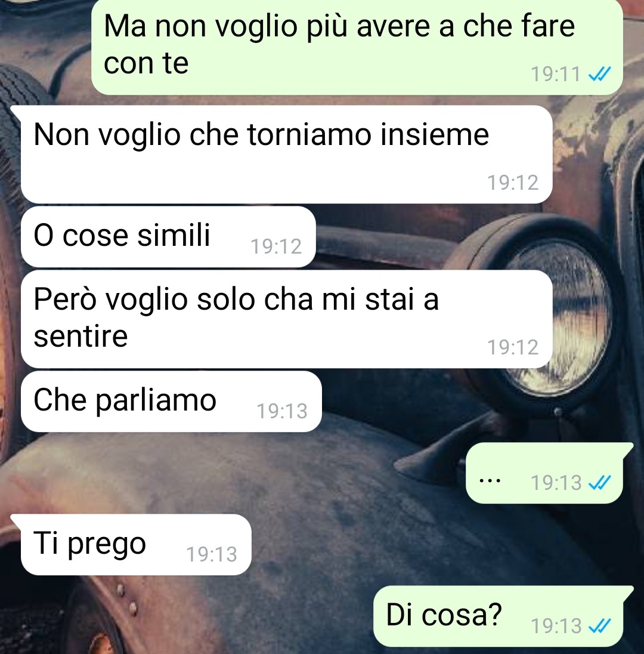The width and height of the screenshot is (644, 654).
Task: Tap timestamp 19:12 under 'Non voglio che torniamo insieme'
Action: 513,183
